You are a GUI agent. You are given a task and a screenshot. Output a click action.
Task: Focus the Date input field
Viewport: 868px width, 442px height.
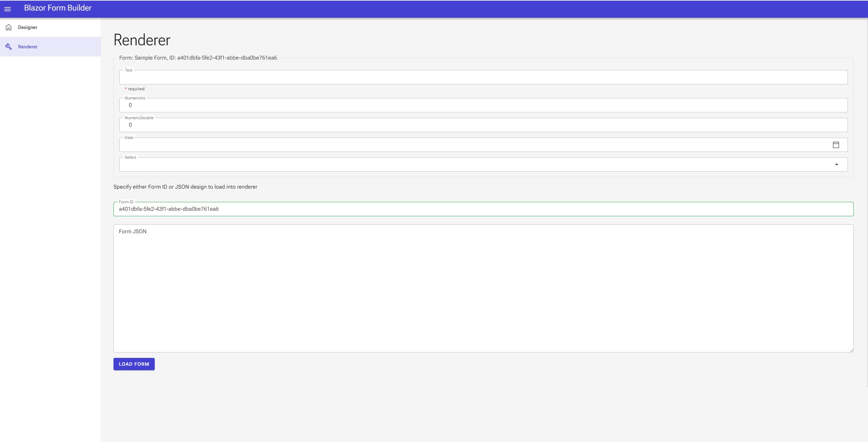pyautogui.click(x=474, y=145)
